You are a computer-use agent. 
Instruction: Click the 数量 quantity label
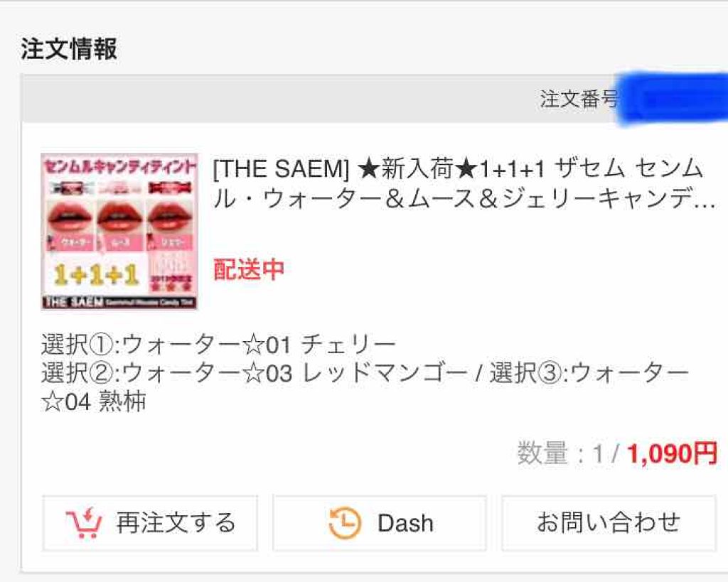pyautogui.click(x=542, y=453)
